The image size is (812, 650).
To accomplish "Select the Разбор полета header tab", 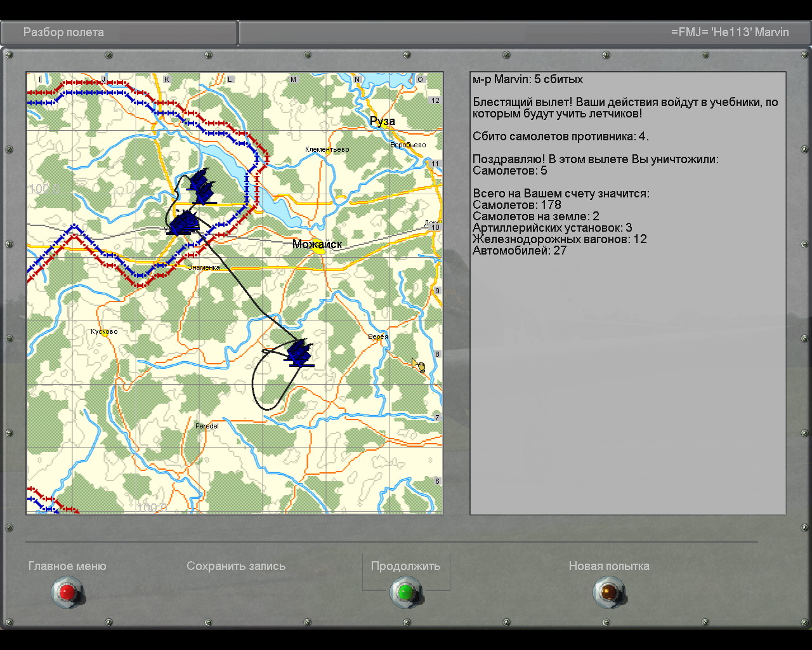I will click(x=63, y=32).
